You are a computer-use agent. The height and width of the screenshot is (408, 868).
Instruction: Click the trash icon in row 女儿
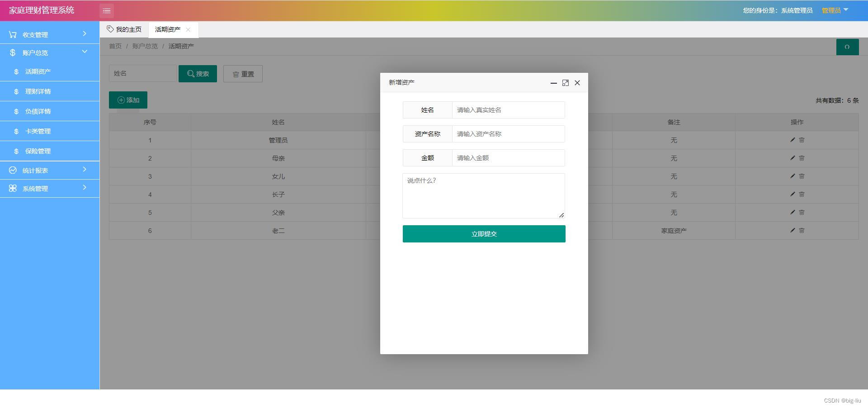(802, 176)
